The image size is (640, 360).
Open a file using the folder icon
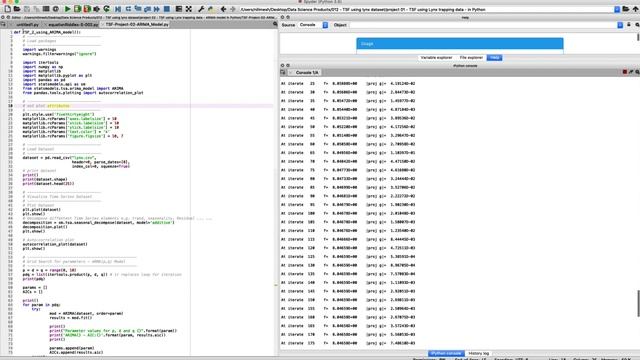[17, 9]
